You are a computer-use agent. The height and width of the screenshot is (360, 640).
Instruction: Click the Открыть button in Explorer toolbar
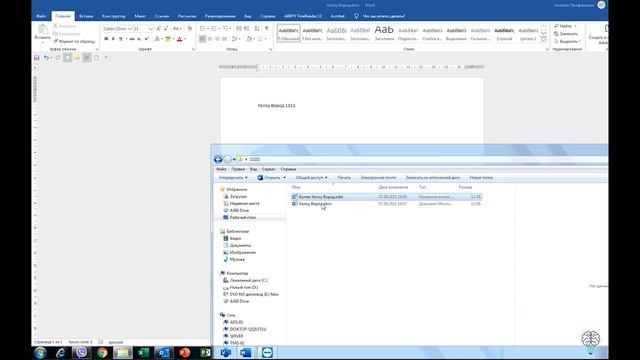pyautogui.click(x=269, y=178)
